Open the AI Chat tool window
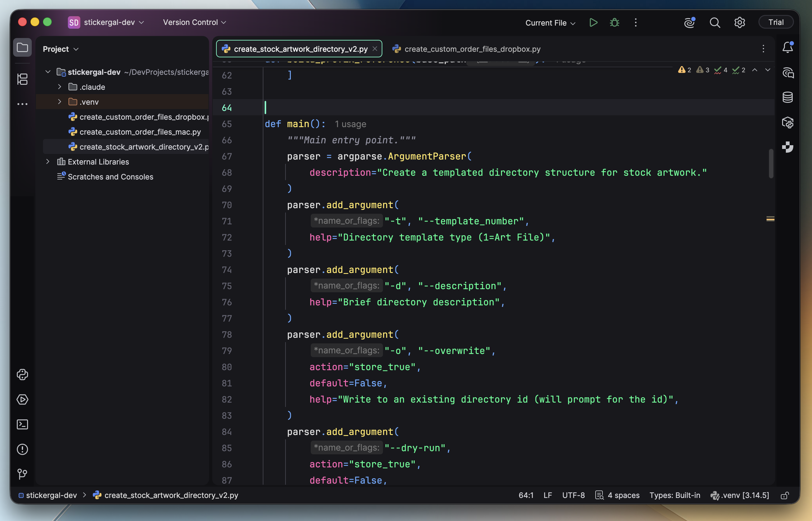 click(x=788, y=72)
